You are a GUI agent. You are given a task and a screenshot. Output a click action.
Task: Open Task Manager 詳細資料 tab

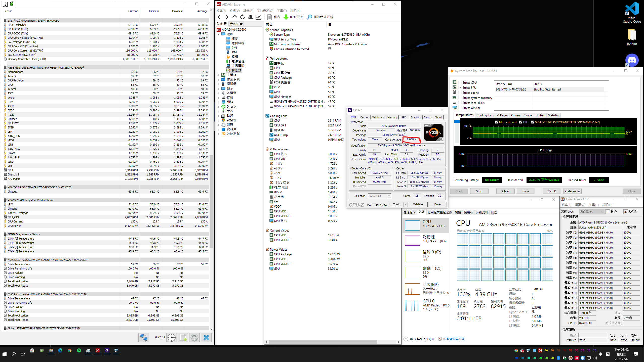click(482, 212)
